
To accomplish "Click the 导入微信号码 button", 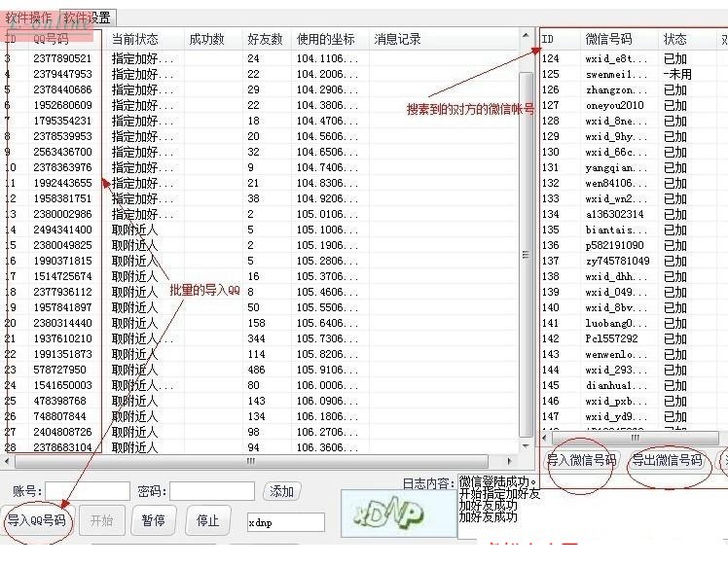I will (x=581, y=460).
